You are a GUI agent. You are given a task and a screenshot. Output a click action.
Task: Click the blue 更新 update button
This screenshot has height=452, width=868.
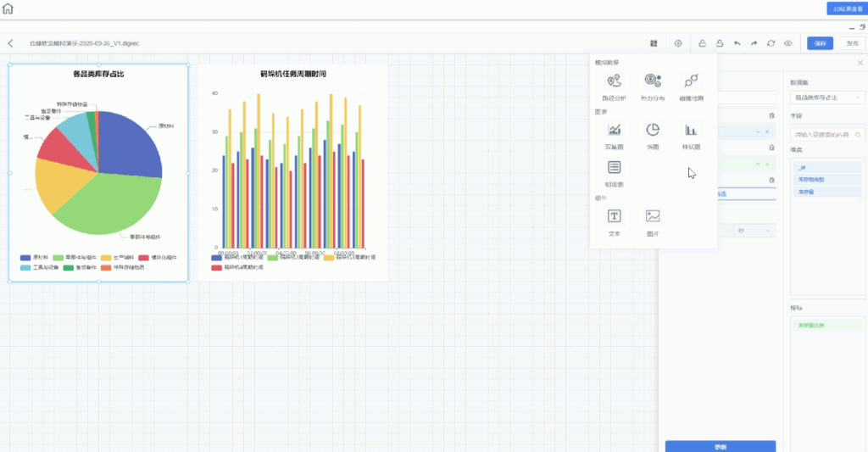[x=721, y=446]
